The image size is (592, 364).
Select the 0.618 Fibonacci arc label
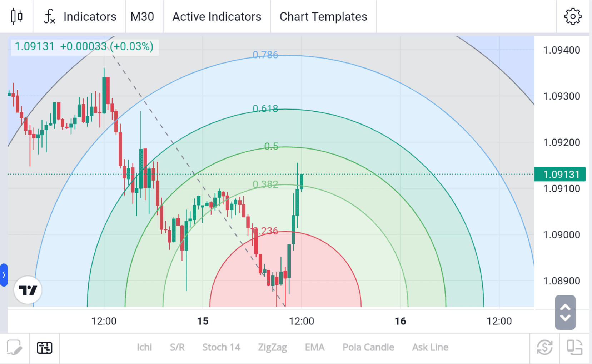(x=265, y=108)
